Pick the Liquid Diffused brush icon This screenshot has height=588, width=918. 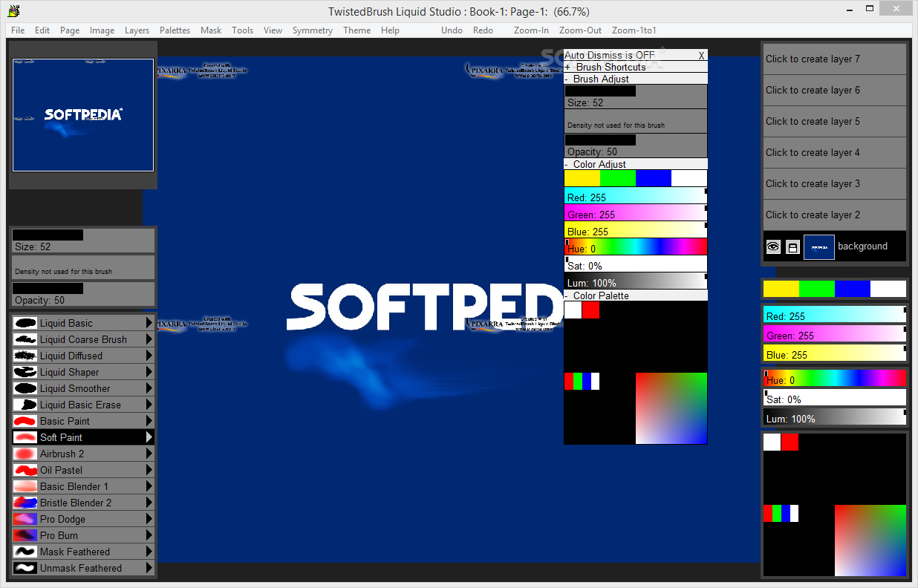click(25, 356)
